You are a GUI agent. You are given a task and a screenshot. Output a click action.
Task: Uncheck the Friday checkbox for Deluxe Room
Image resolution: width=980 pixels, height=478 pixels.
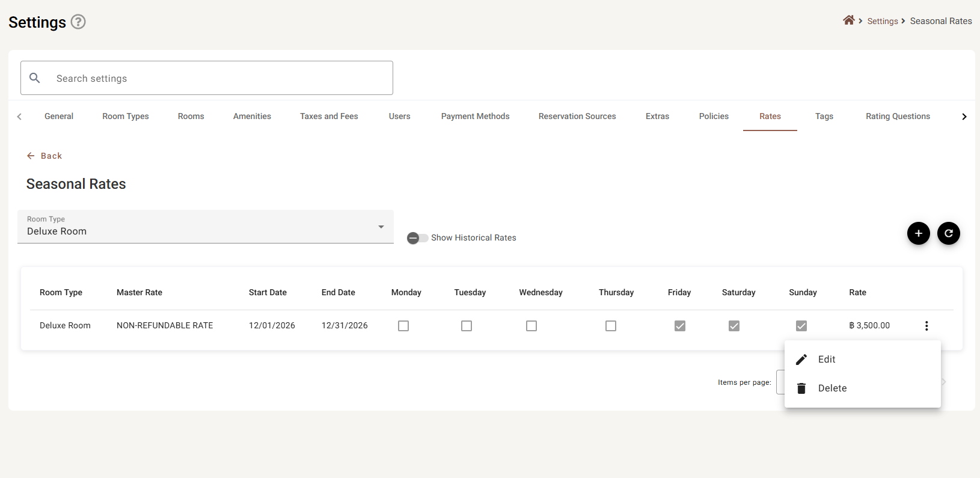(680, 326)
